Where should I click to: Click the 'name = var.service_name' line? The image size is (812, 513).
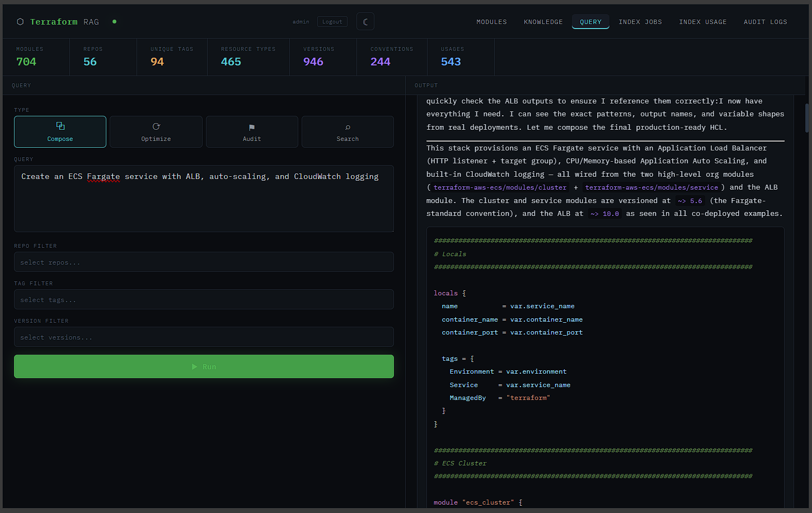click(x=508, y=306)
